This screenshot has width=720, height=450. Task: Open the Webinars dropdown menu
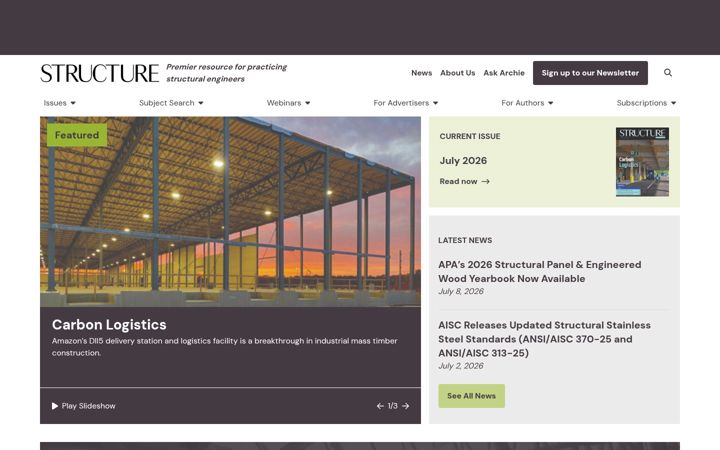[x=288, y=103]
